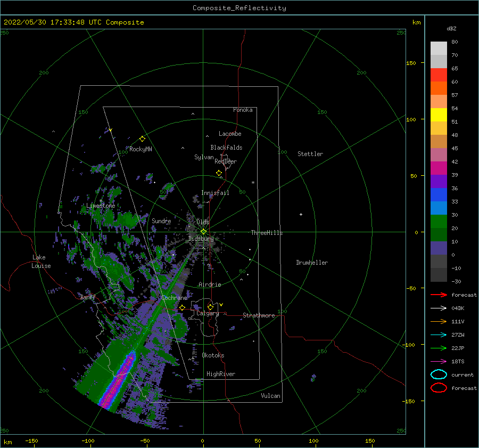Click the ThreeHills town label
Viewport: 479px width, 448px height.
point(267,233)
